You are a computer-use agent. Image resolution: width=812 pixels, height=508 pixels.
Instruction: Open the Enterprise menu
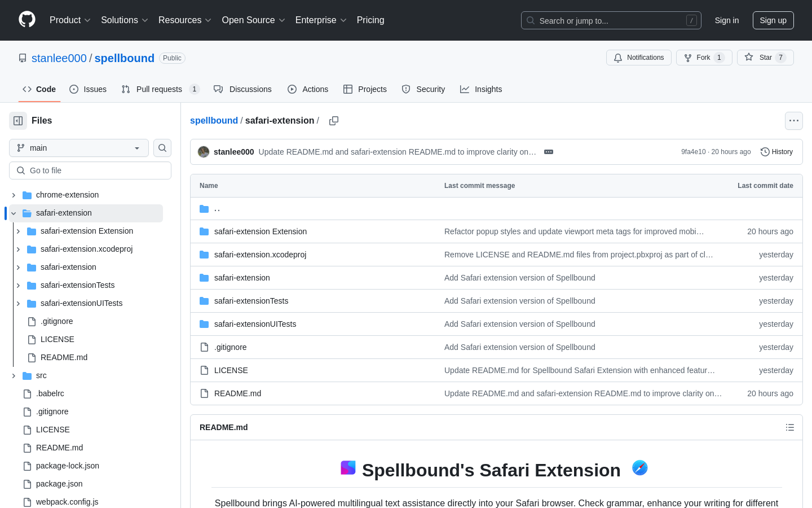click(321, 20)
